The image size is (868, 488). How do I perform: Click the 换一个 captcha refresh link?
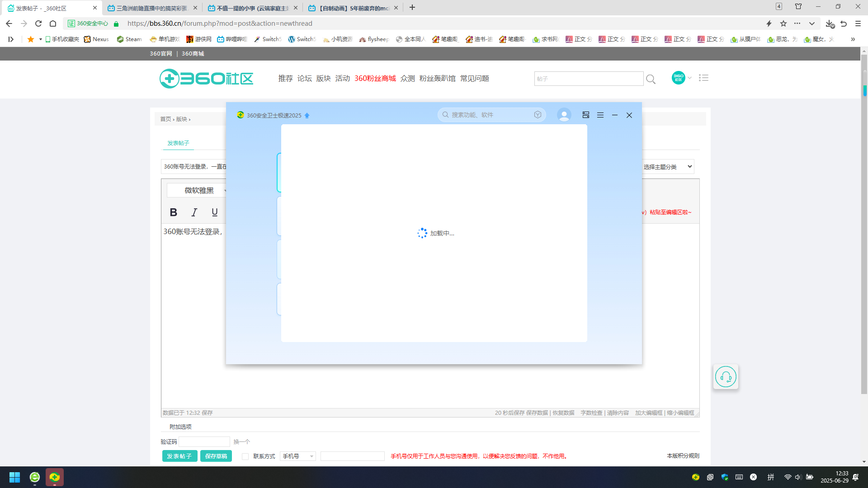coord(241,441)
